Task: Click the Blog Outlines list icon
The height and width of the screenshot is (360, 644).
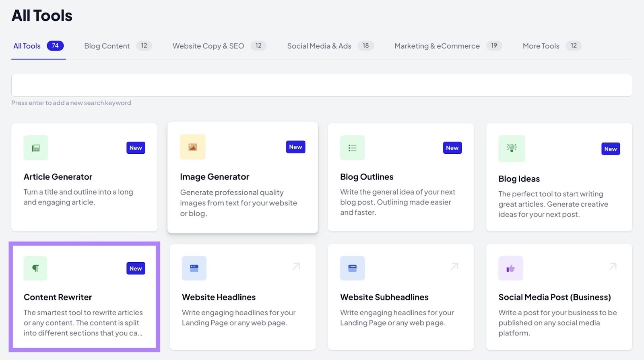Action: pyautogui.click(x=353, y=148)
